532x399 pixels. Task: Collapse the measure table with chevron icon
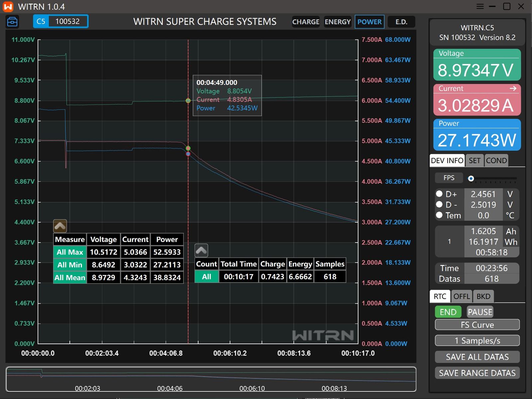coord(60,226)
